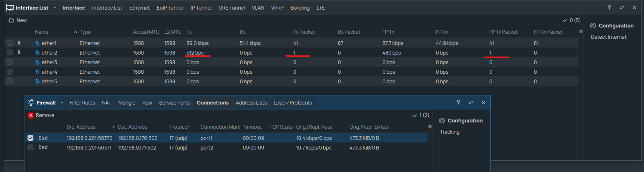Screen dimensions: 644x172
Task: Select the port2 connection checkbox
Action: [30, 147]
